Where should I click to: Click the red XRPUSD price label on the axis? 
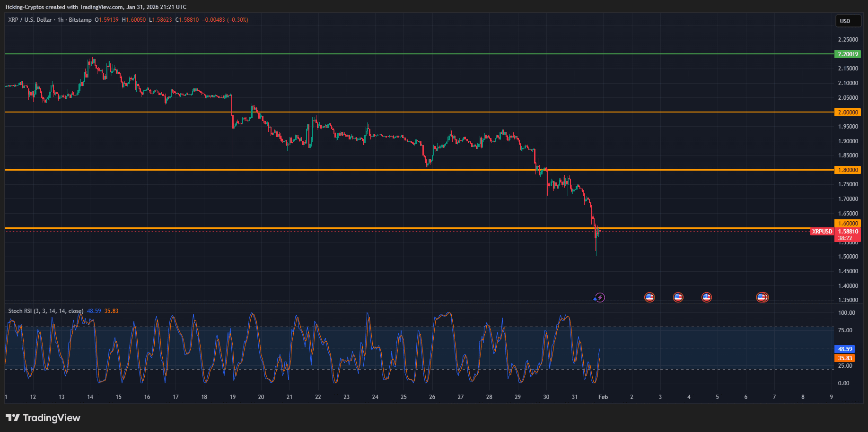pyautogui.click(x=822, y=232)
